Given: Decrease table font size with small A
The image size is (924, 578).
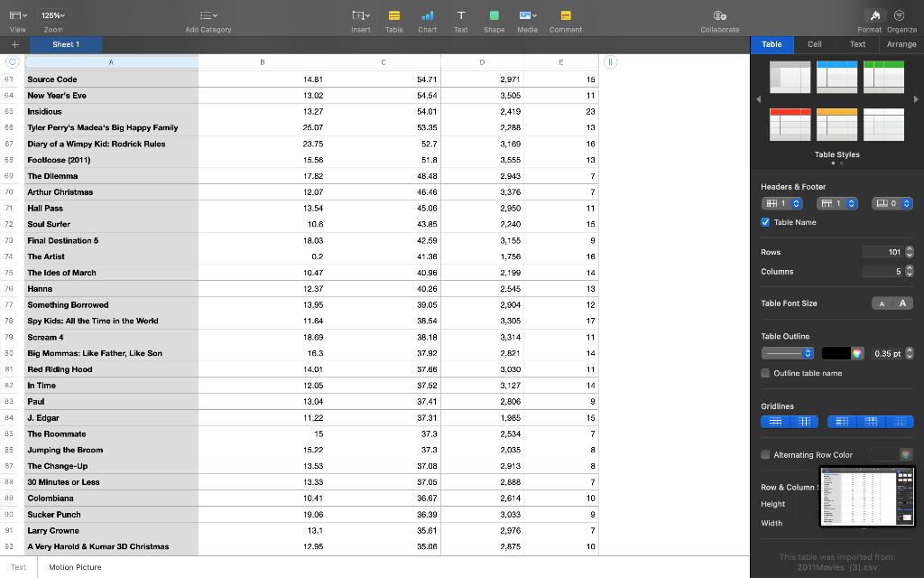Looking at the screenshot, I should pos(882,303).
